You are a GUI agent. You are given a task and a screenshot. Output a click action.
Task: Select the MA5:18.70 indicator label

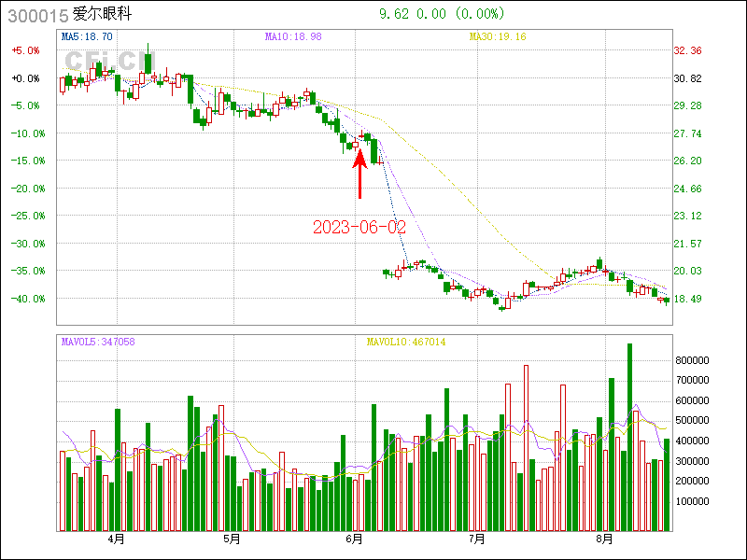[x=87, y=36]
